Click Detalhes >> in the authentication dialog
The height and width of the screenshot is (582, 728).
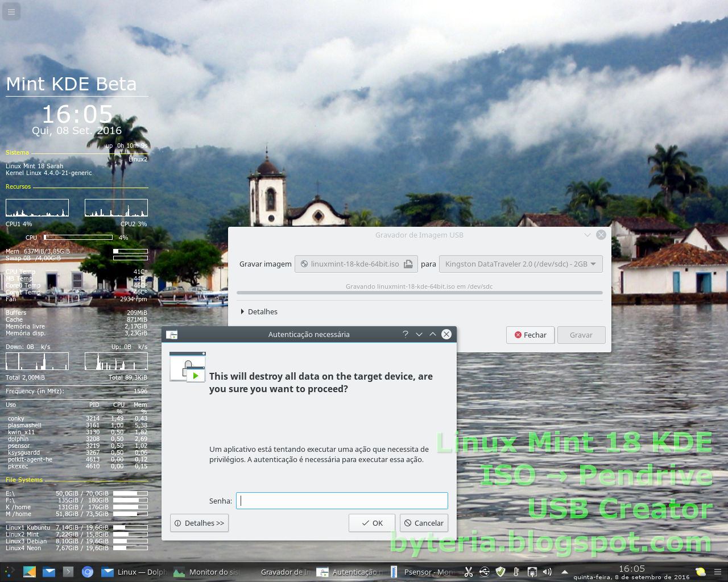pyautogui.click(x=199, y=523)
